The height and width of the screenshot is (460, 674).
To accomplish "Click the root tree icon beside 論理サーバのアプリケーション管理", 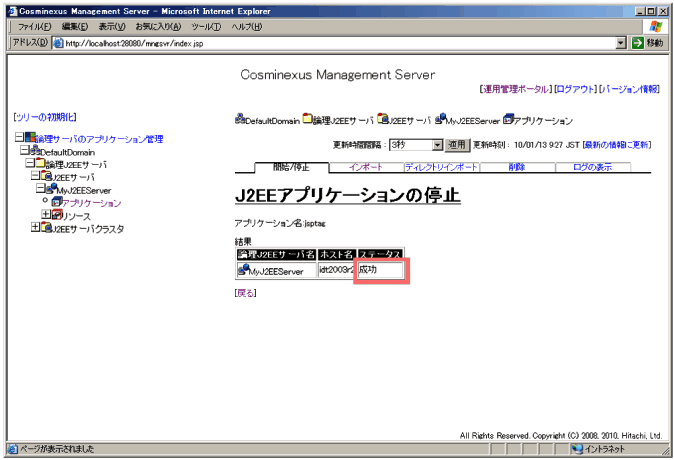I will coord(30,138).
